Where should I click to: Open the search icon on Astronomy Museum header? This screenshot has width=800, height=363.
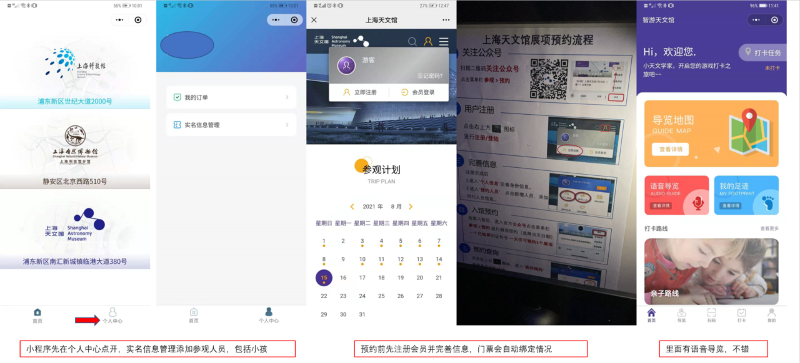412,41
